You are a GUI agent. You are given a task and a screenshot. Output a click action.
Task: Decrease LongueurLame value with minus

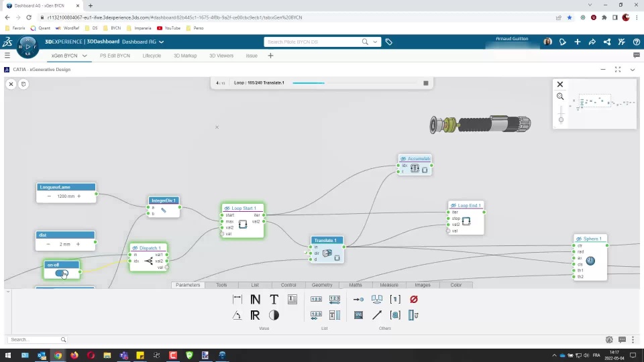pos(49,196)
